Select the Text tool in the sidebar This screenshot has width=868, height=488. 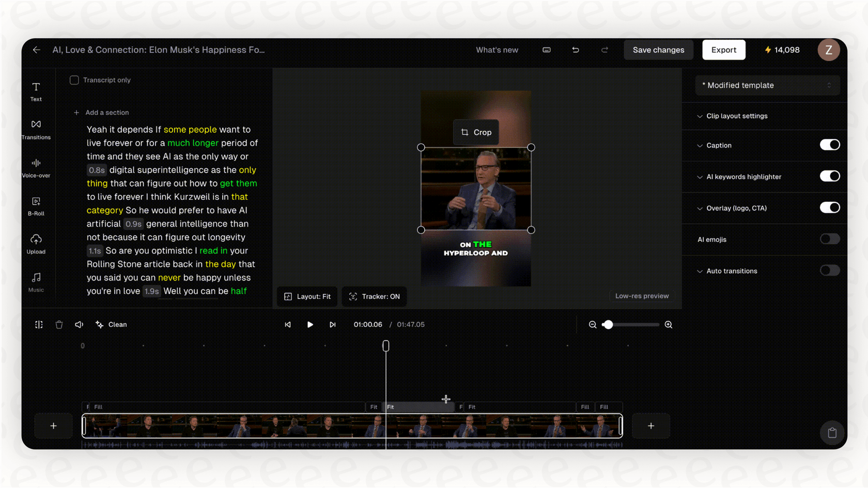(36, 91)
